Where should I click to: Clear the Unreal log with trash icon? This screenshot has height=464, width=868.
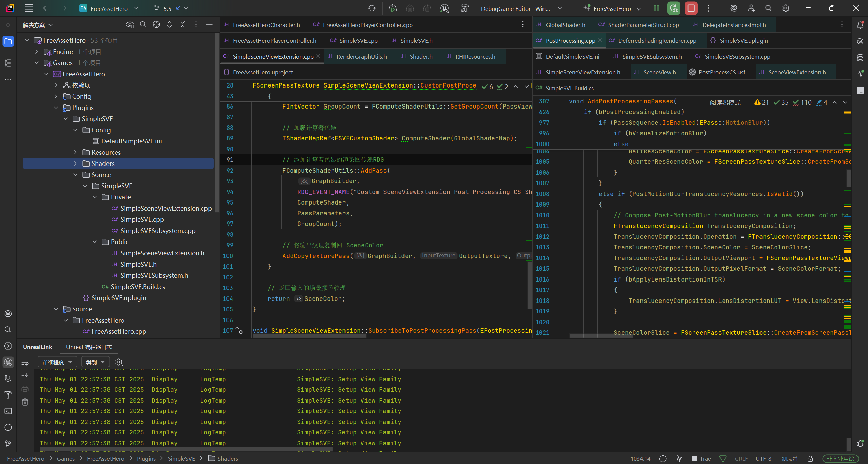point(25,402)
